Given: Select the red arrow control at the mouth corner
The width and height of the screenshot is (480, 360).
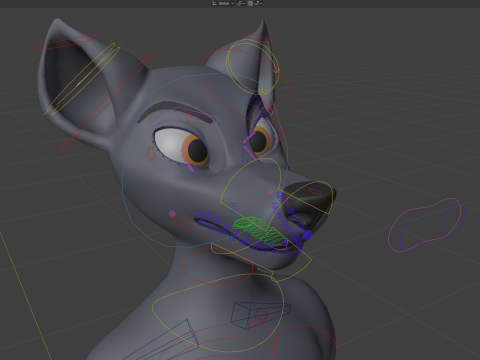Looking at the screenshot, I should 184,222.
